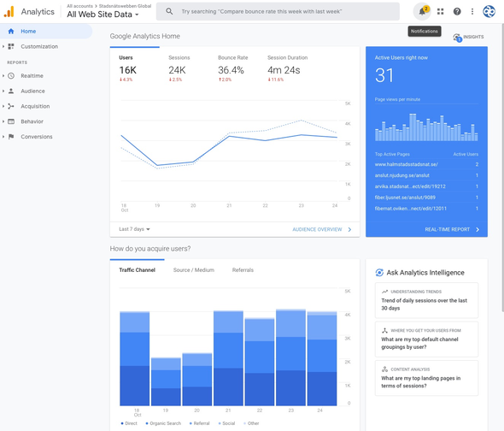Image resolution: width=504 pixels, height=431 pixels.
Task: Click the Referral legend color dot
Action: [x=190, y=423]
